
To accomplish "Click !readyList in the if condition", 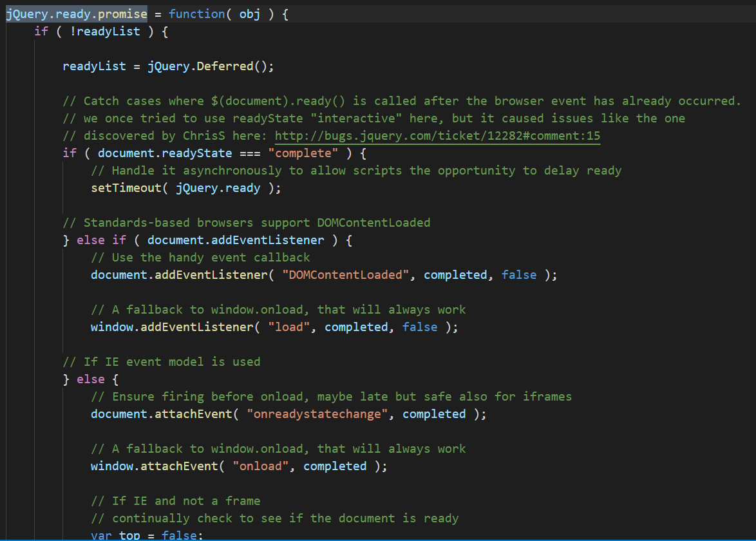I will (x=105, y=32).
